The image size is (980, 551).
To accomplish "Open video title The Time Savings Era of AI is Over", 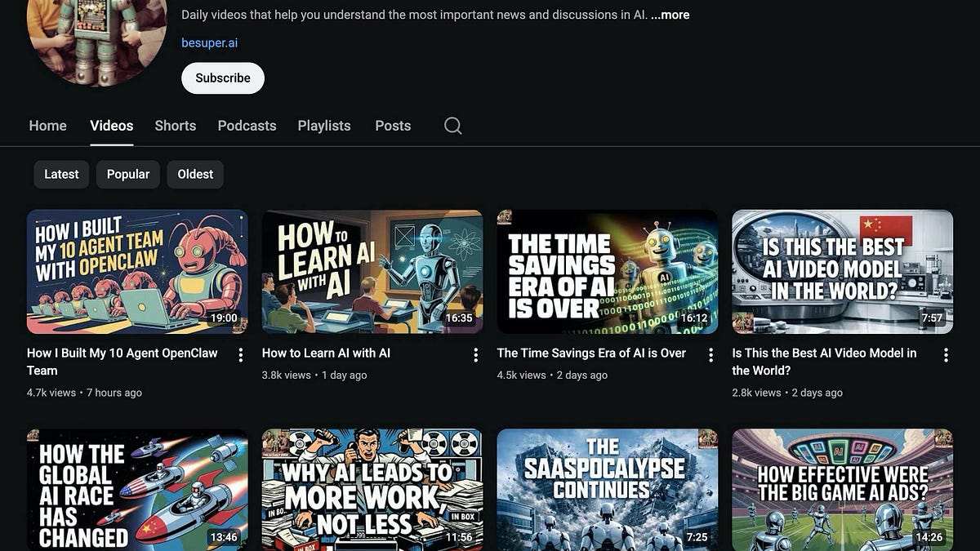I will 591,353.
